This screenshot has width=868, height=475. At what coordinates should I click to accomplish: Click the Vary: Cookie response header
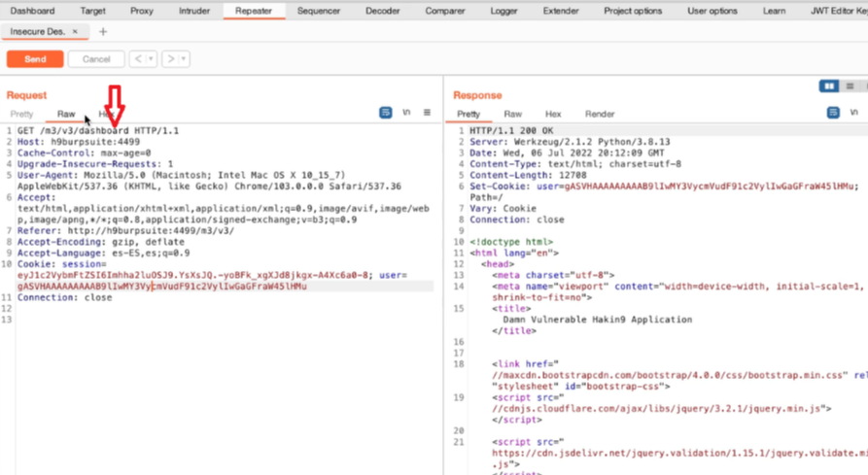503,209
